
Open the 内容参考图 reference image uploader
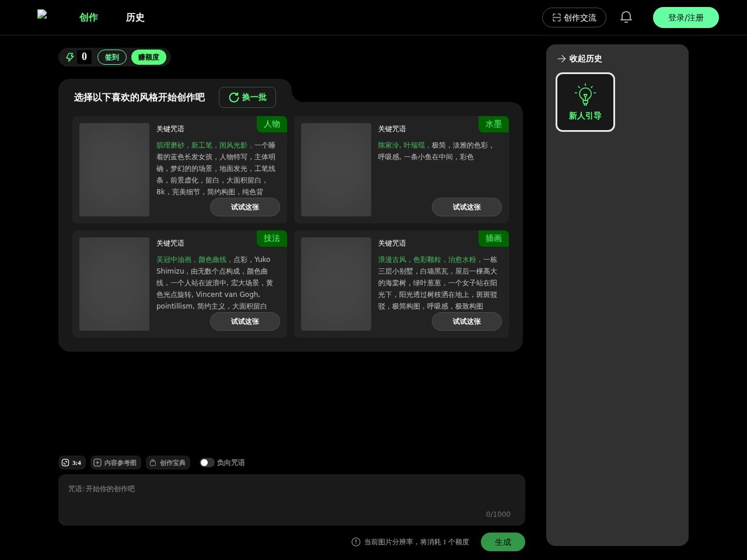pos(116,463)
